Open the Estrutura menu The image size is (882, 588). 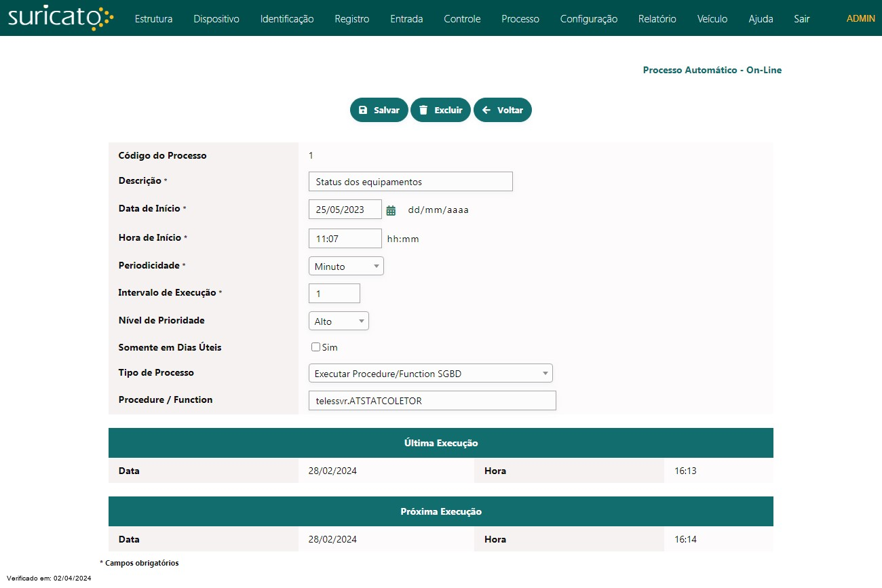[x=153, y=19]
